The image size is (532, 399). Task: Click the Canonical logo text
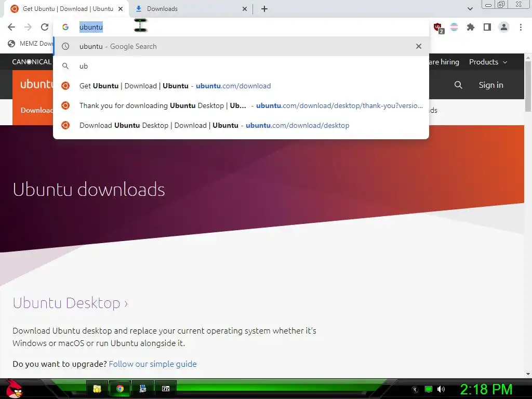click(32, 62)
